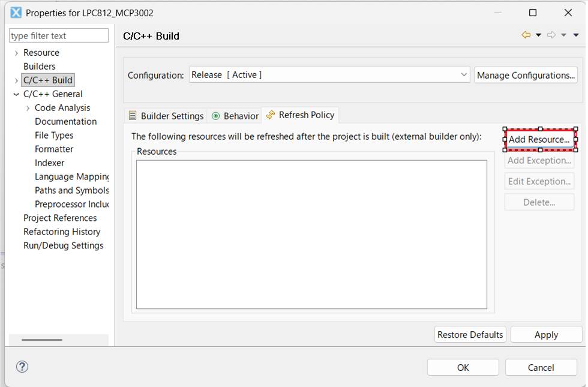Click the back navigation arrow icon
This screenshot has width=588, height=387.
point(526,35)
